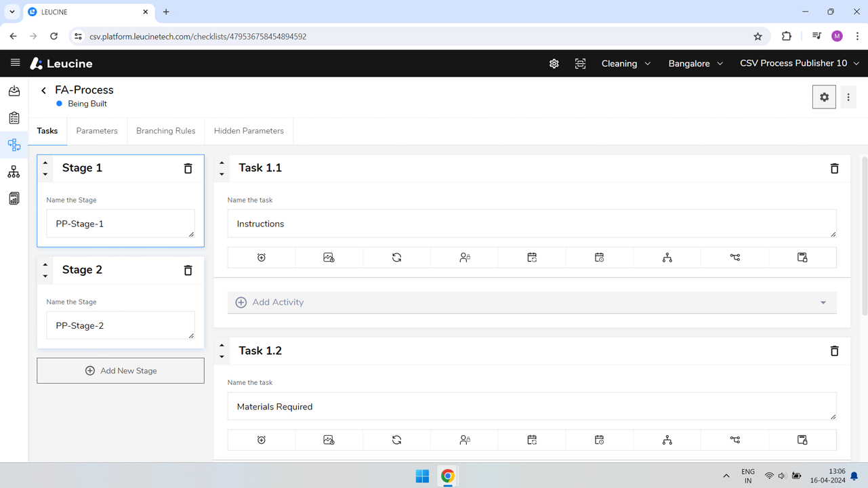Open hierarchy icon for Task 1.1
The image size is (868, 488).
click(x=667, y=258)
